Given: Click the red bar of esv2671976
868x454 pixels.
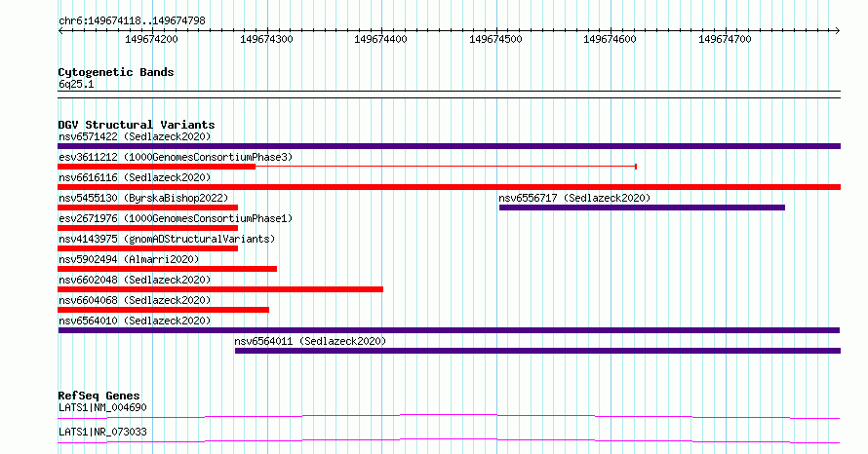Looking at the screenshot, I should [x=148, y=228].
